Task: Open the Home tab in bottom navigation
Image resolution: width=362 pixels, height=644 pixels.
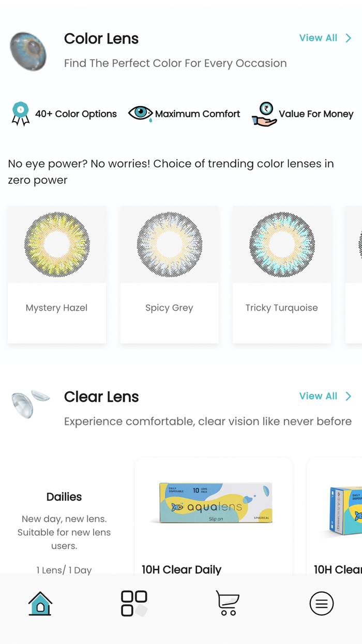Action: coord(40,603)
